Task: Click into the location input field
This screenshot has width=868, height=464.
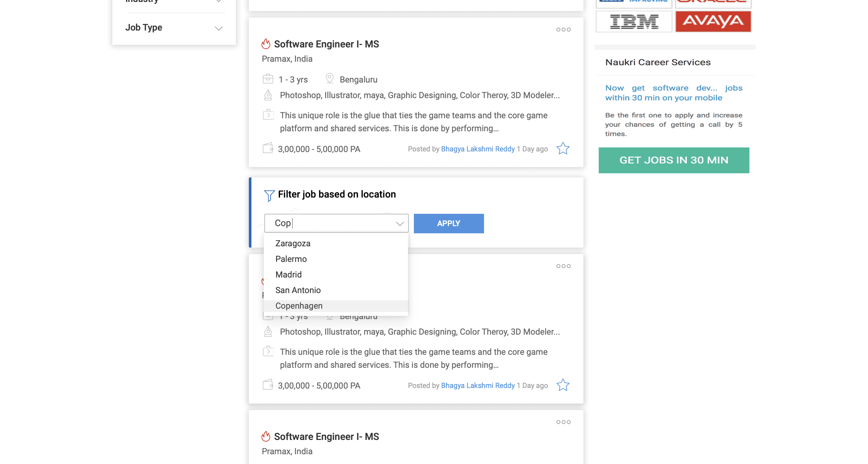Action: point(334,223)
